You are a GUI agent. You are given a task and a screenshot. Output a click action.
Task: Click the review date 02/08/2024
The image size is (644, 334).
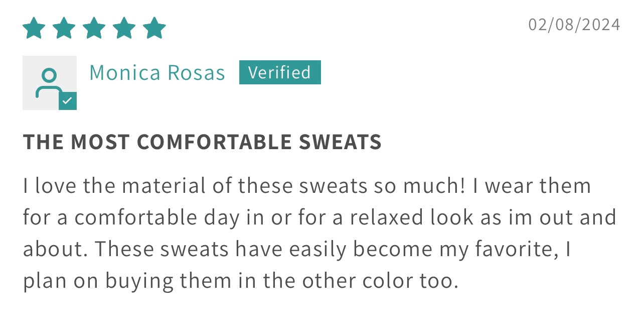tap(574, 25)
